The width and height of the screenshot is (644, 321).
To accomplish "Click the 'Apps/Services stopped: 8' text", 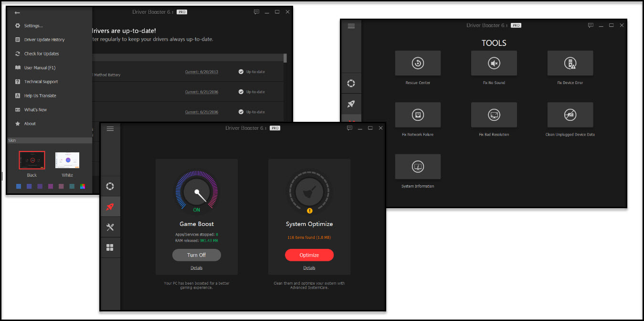I will (x=197, y=235).
